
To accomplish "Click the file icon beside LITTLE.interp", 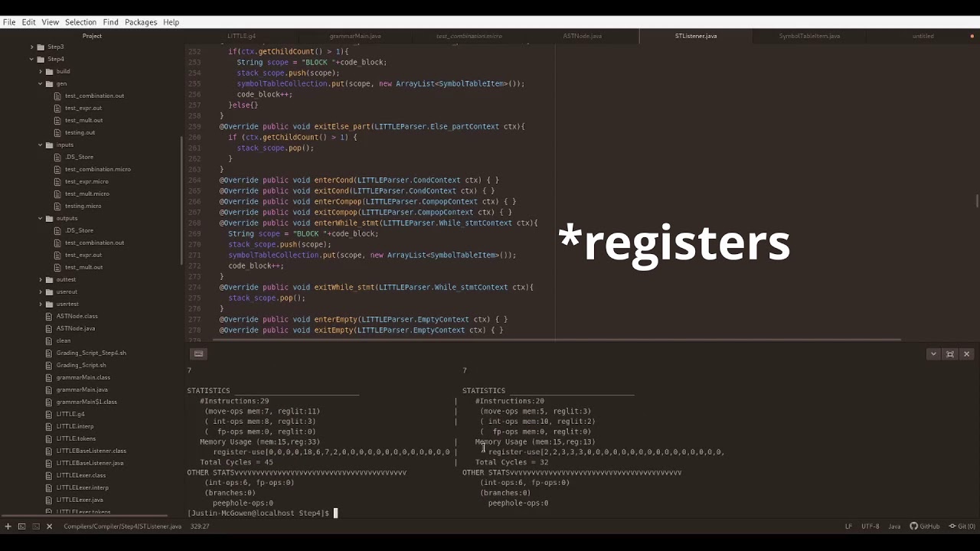I will pyautogui.click(x=49, y=426).
